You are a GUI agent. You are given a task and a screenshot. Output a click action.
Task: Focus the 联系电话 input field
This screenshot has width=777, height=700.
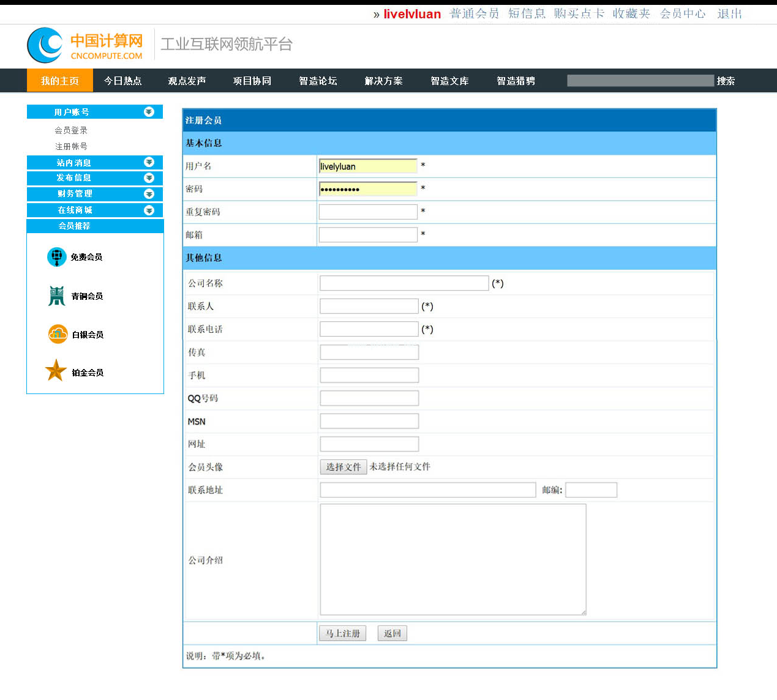(x=369, y=329)
